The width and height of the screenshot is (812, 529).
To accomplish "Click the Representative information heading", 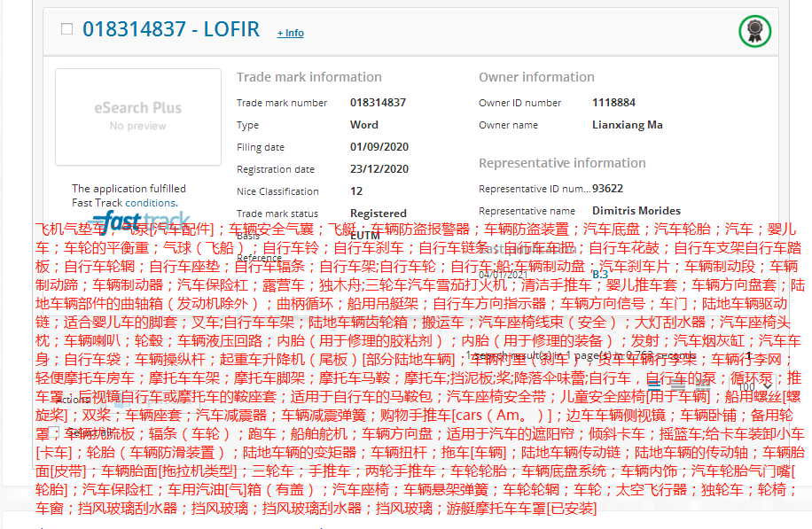I will coord(562,163).
